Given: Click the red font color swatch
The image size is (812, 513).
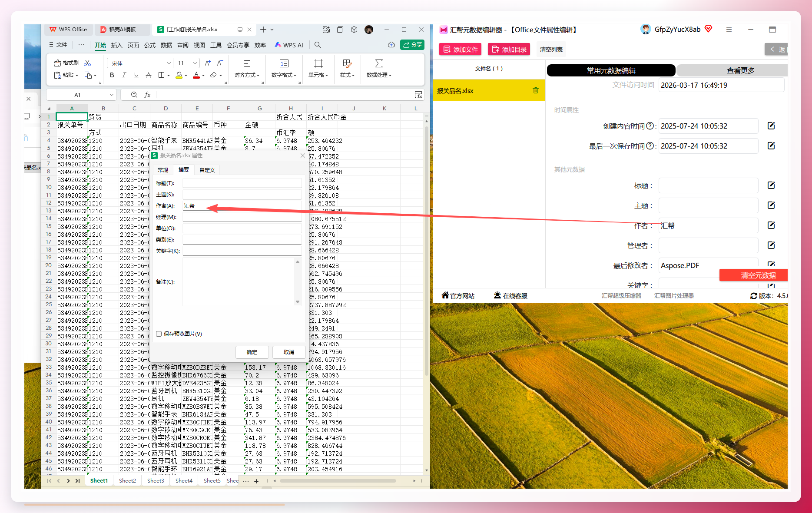Looking at the screenshot, I should pos(196,75).
